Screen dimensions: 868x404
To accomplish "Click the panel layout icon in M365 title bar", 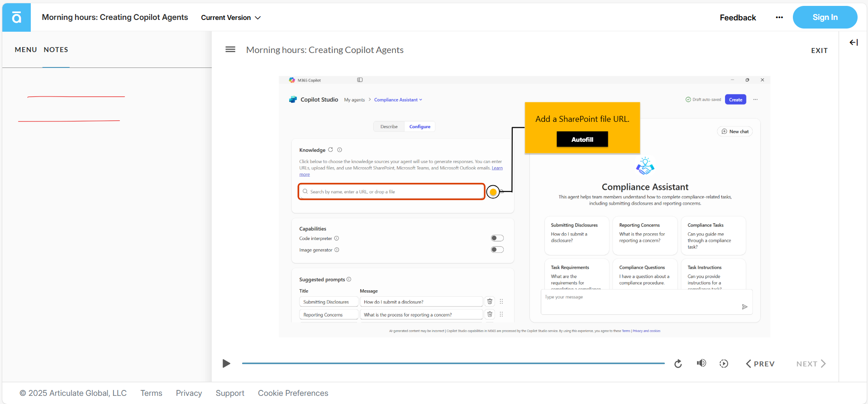I will 360,80.
